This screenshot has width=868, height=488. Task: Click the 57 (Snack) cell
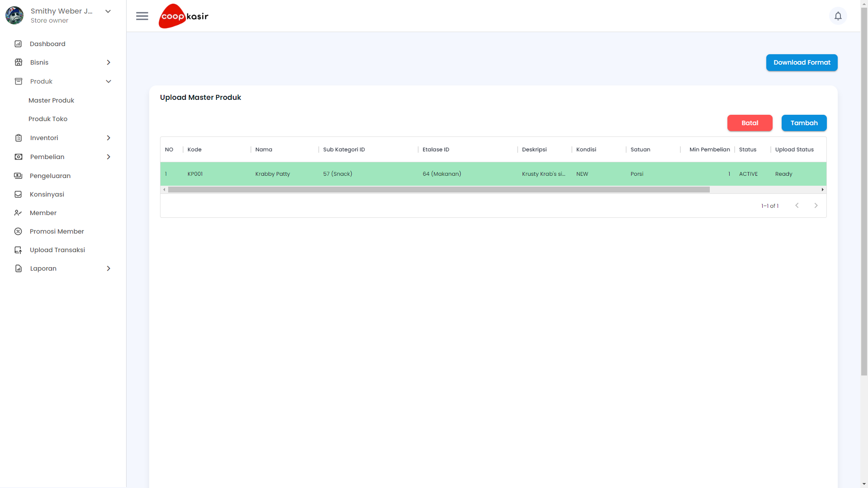pos(368,174)
